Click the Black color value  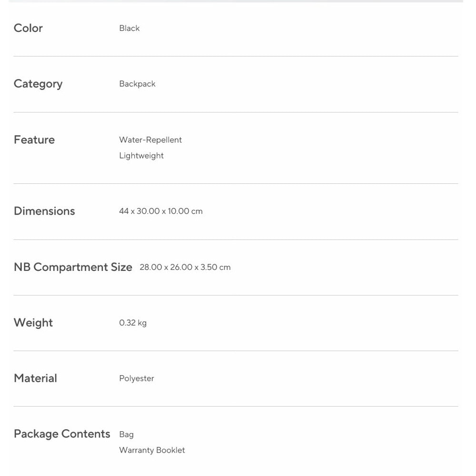coord(129,28)
